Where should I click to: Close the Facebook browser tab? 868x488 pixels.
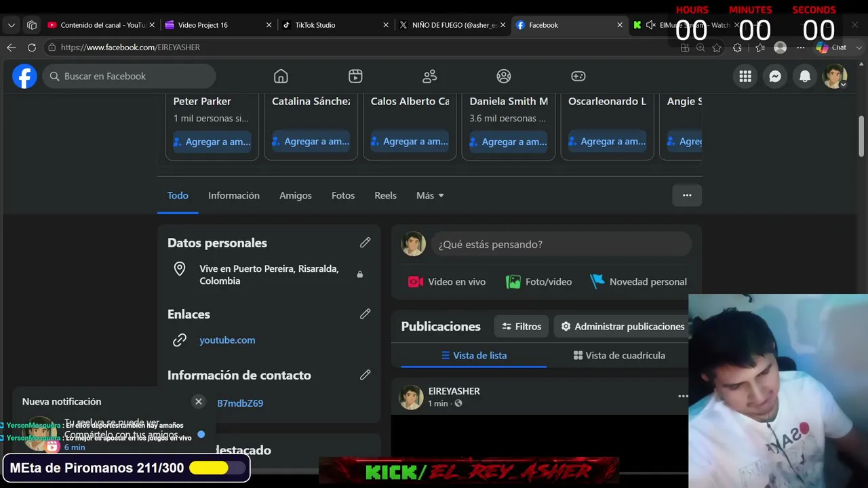click(x=620, y=25)
